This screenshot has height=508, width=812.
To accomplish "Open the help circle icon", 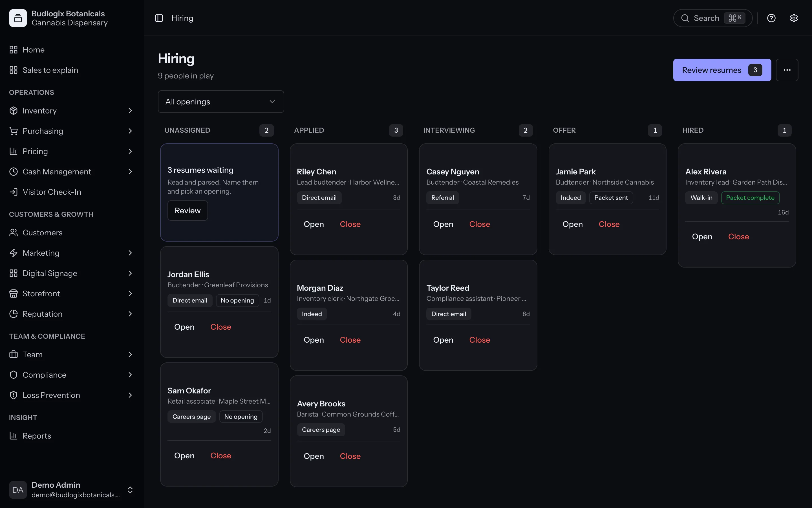I will (x=771, y=18).
